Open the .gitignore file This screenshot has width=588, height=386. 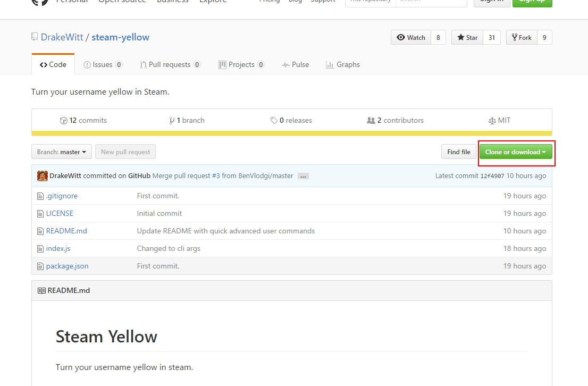(62, 196)
